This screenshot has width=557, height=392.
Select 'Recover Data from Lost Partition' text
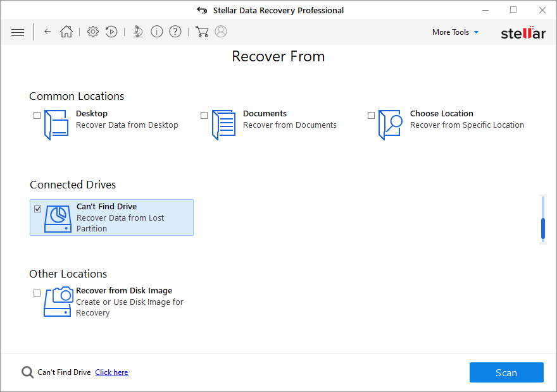click(120, 223)
